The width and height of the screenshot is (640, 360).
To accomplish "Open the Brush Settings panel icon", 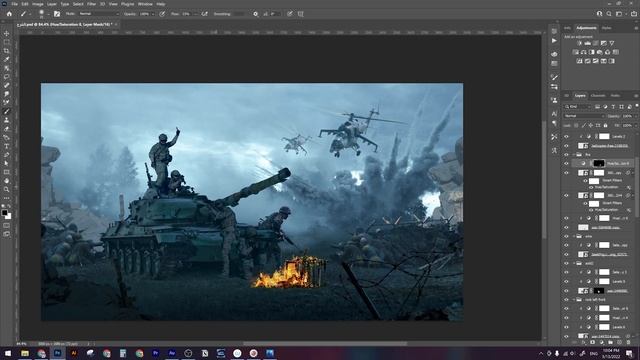I will (57, 14).
